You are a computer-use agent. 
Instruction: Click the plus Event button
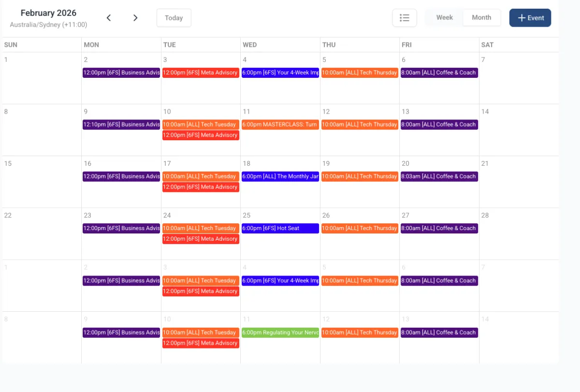530,18
